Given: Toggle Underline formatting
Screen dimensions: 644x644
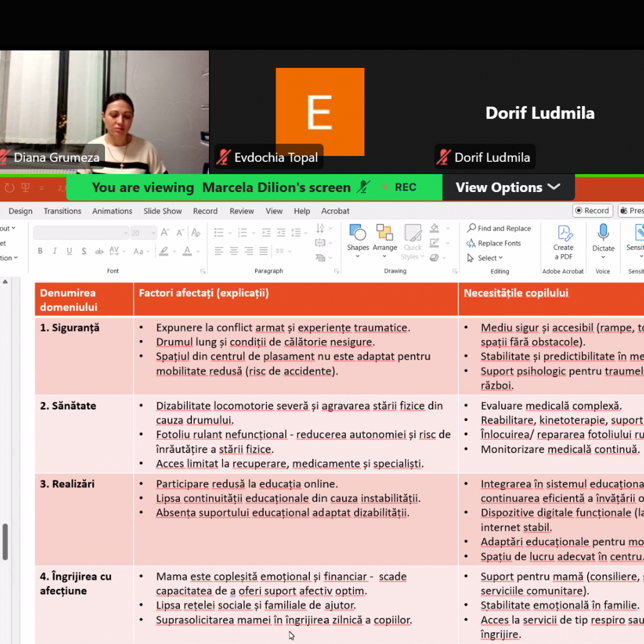Looking at the screenshot, I should click(x=69, y=251).
